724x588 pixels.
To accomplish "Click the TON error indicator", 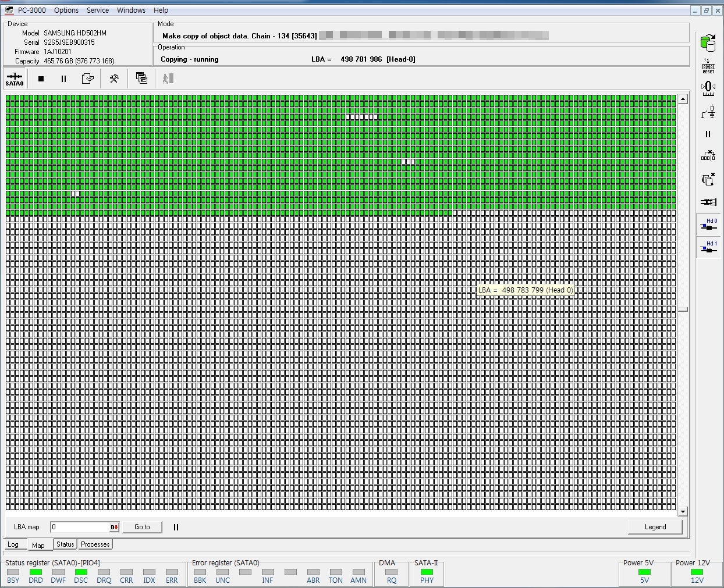I will [336, 572].
